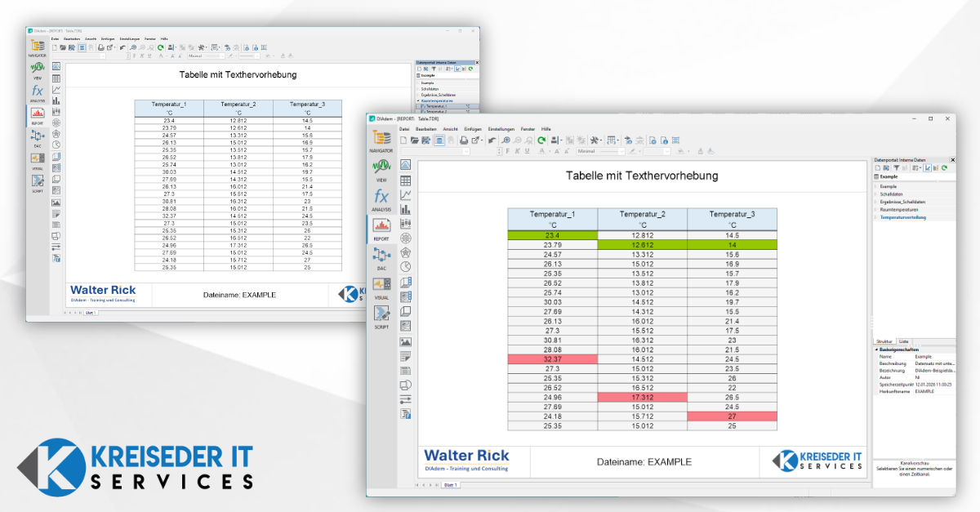This screenshot has width=980, height=512.
Task: Switch to the Liste tab in the Datenportal
Action: point(904,341)
